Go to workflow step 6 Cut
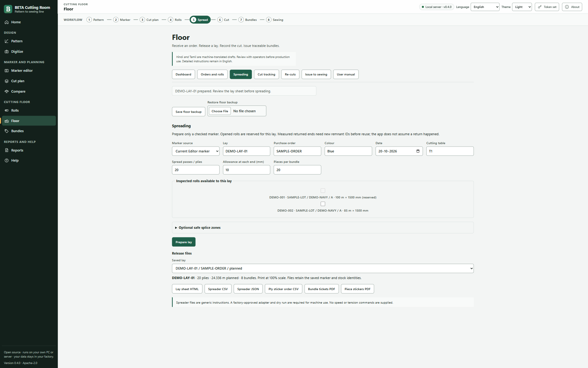Viewport: 588px width, 368px height. pos(223,20)
